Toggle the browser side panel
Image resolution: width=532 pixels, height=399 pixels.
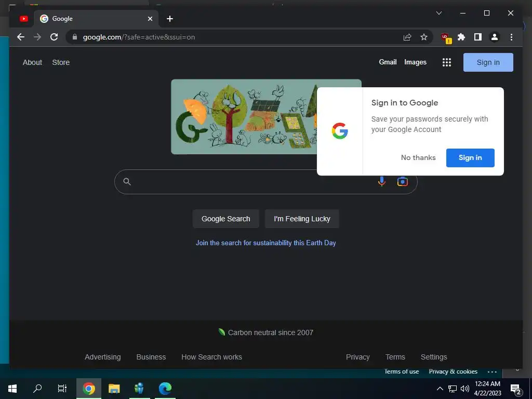[478, 37]
